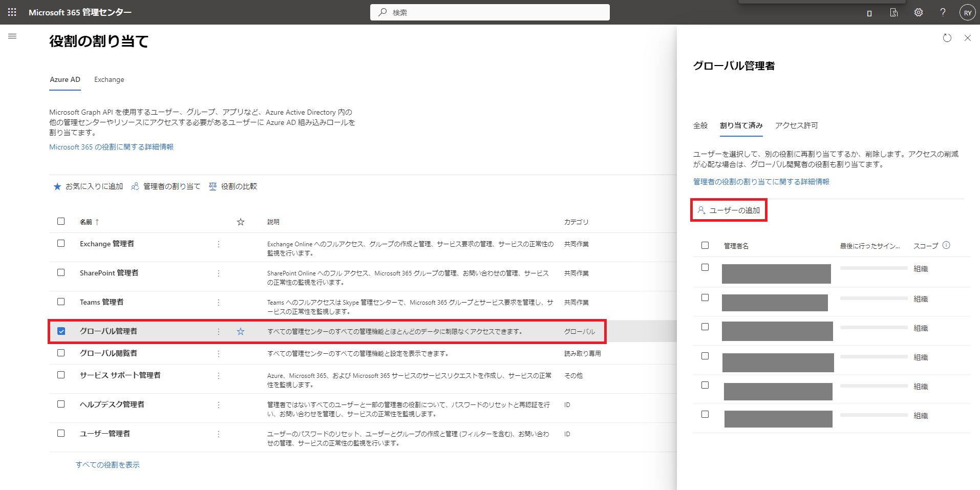980x490 pixels.
Task: Check the SharePoint 管理者 checkbox
Action: tap(61, 272)
